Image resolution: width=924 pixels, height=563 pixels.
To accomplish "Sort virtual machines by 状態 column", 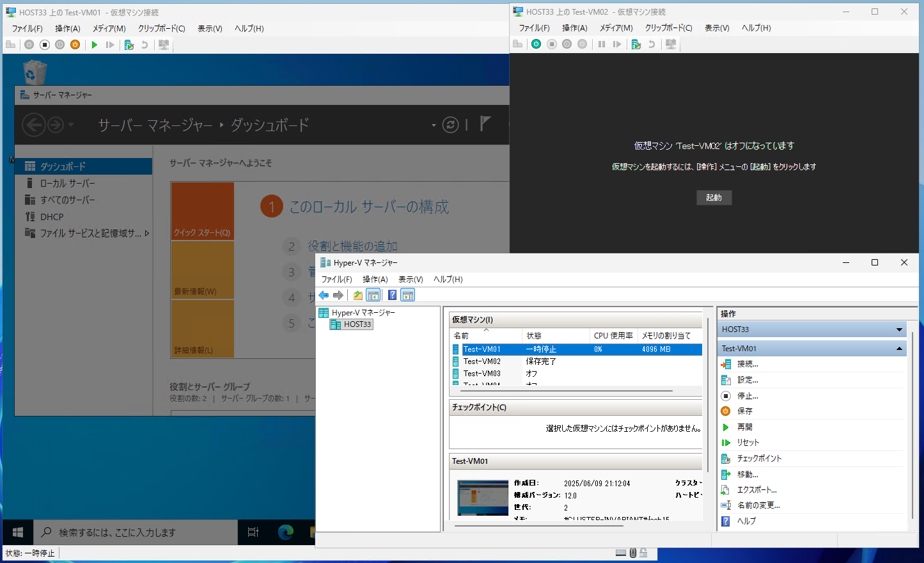I will (x=556, y=335).
